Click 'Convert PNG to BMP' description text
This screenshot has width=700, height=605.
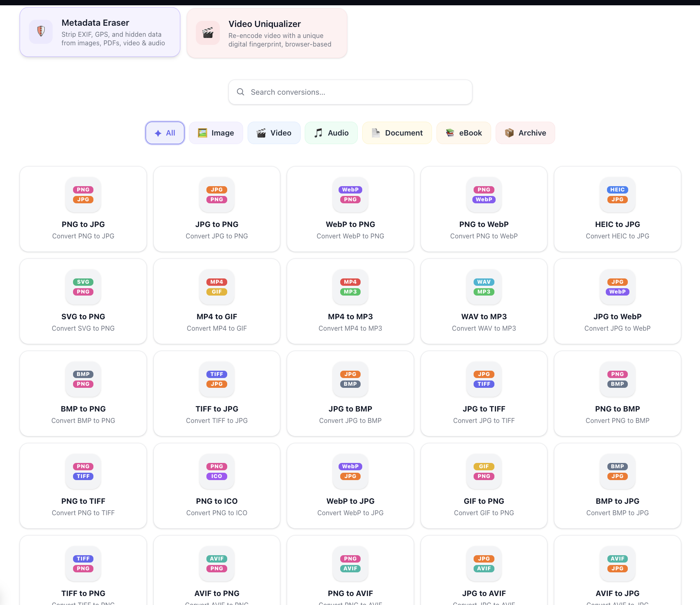618,420
